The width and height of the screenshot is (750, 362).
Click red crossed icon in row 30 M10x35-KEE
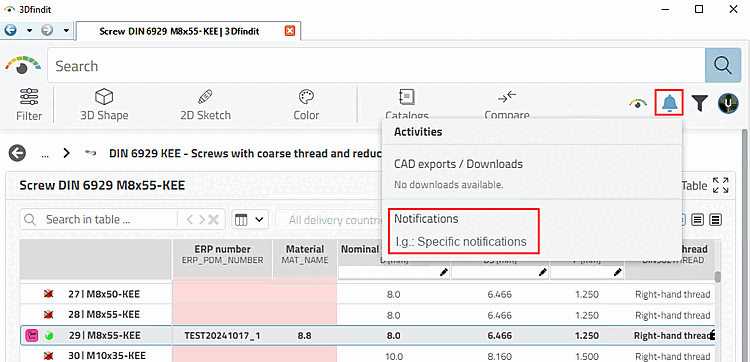tap(48, 356)
